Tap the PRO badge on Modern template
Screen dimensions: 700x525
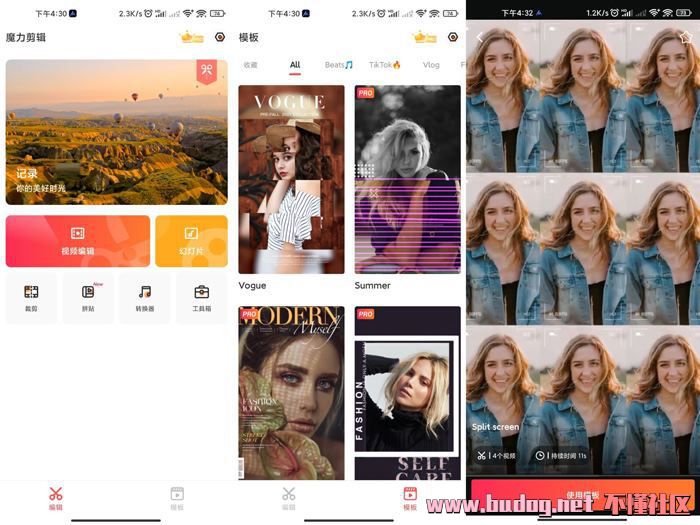click(x=249, y=314)
